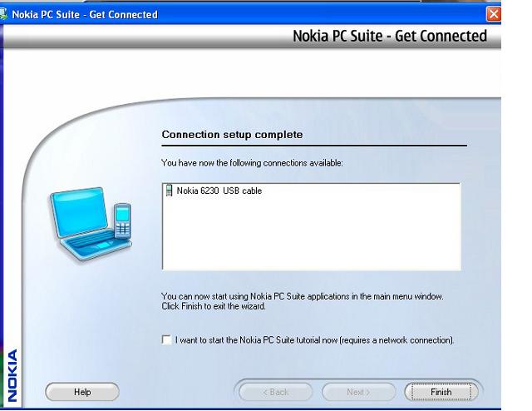
Task: Click the large Get Connected banner heading
Action: pos(390,36)
